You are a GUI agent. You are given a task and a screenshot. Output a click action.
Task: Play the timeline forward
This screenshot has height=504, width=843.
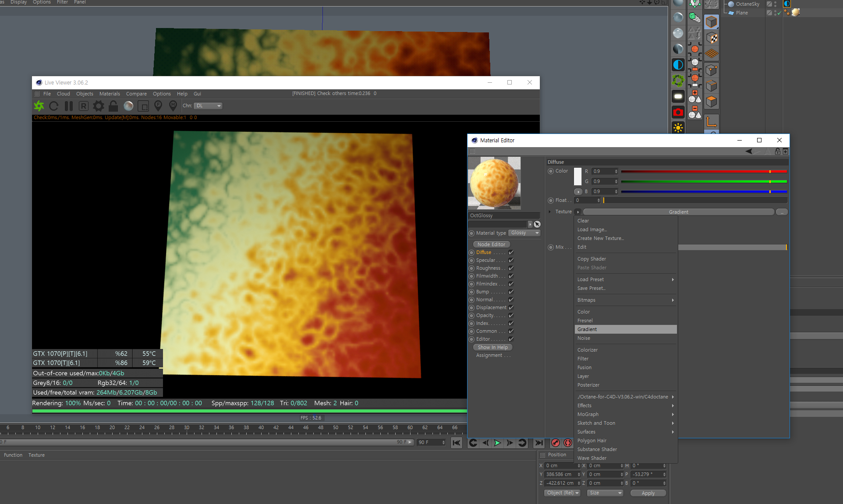click(x=497, y=443)
